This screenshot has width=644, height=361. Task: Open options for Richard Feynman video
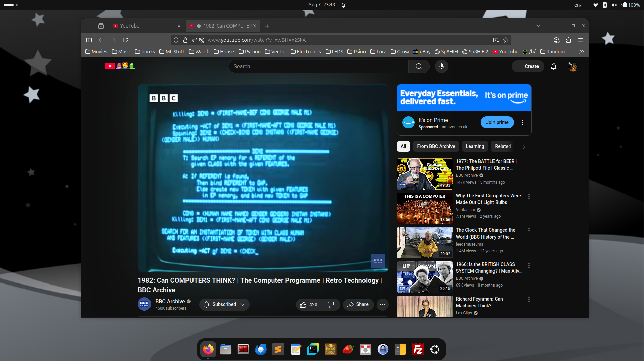click(x=529, y=300)
